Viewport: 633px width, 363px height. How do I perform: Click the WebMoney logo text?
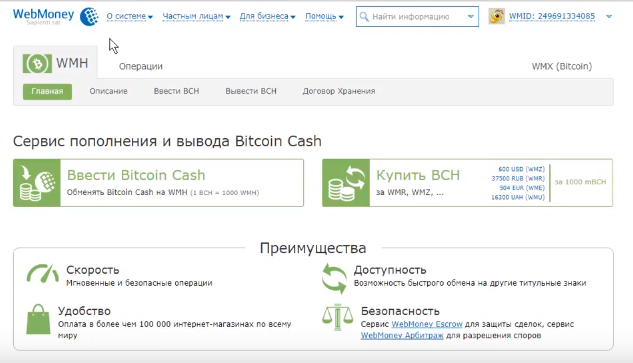pyautogui.click(x=44, y=15)
